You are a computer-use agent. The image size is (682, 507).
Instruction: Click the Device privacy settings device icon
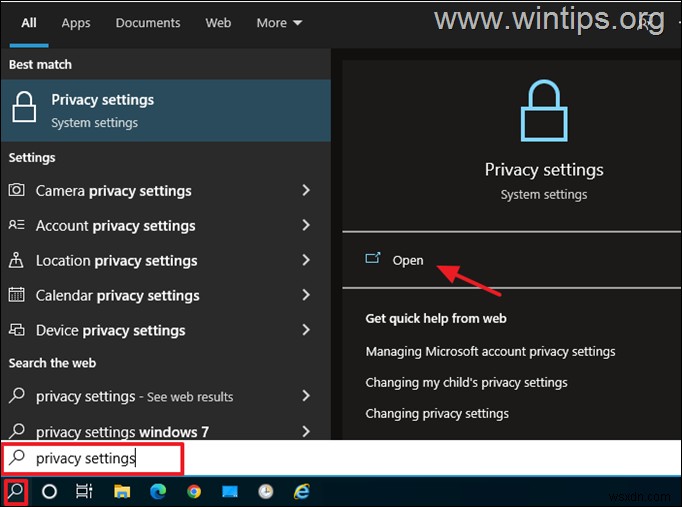click(x=17, y=330)
